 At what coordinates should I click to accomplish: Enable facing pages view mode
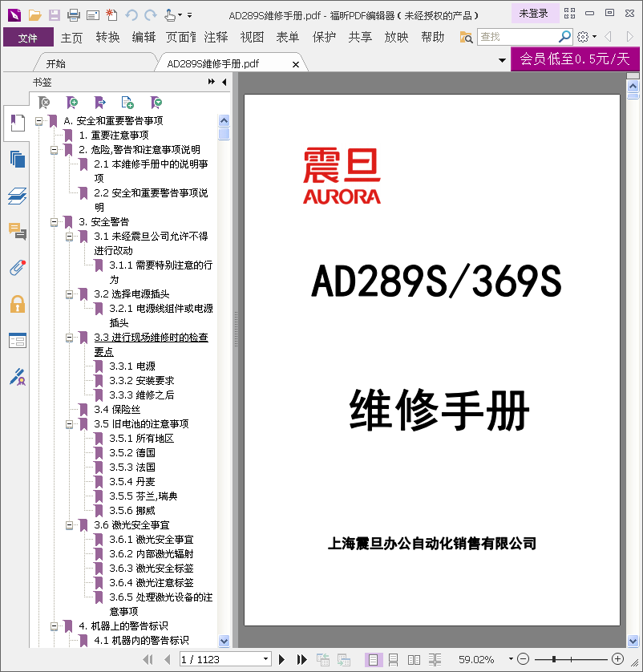pyautogui.click(x=414, y=660)
